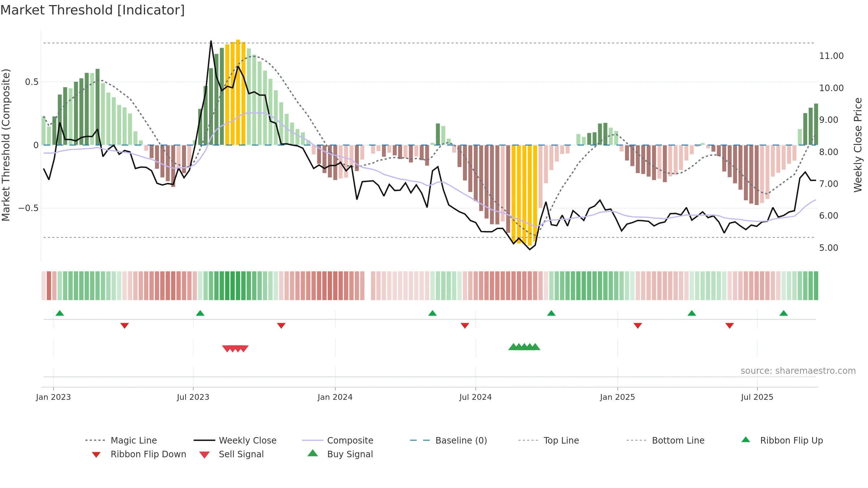This screenshot has width=868, height=488.
Task: Click the ribbon flip up marker near Apr 2025
Action: [692, 313]
